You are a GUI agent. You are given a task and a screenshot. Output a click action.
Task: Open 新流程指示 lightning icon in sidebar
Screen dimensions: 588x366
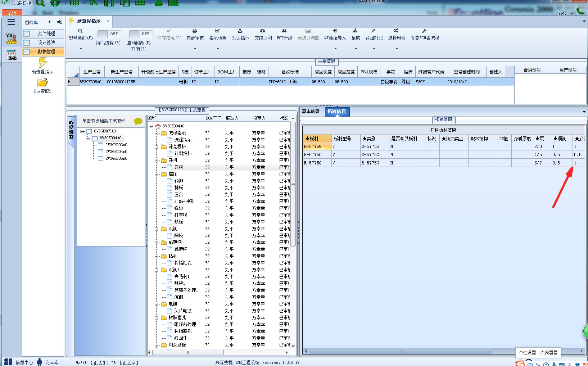click(x=42, y=63)
